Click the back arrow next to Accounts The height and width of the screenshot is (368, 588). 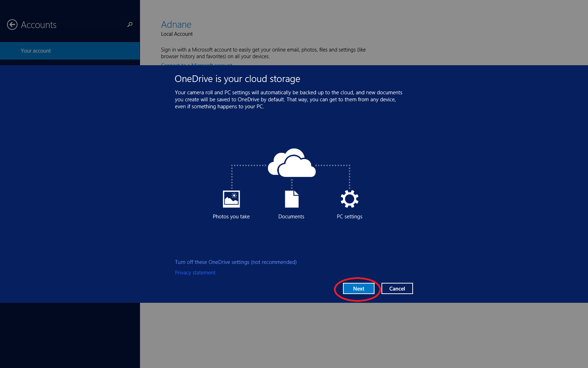pos(12,25)
